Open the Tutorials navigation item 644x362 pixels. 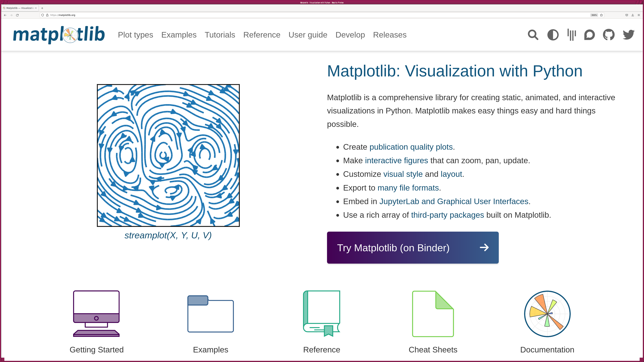(x=220, y=35)
